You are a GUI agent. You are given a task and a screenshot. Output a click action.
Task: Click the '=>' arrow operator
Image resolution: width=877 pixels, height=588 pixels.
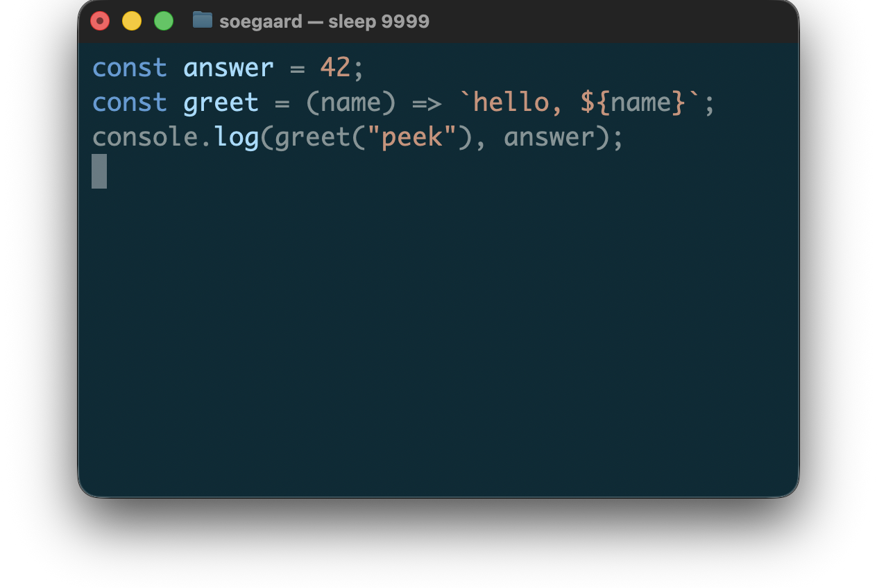coord(427,103)
